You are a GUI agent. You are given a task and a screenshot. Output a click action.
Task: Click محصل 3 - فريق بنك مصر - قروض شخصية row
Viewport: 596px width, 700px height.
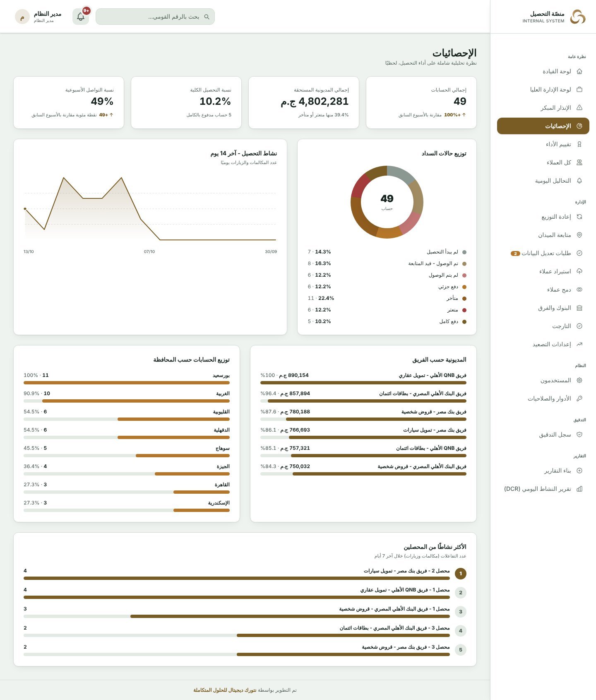pos(245,650)
